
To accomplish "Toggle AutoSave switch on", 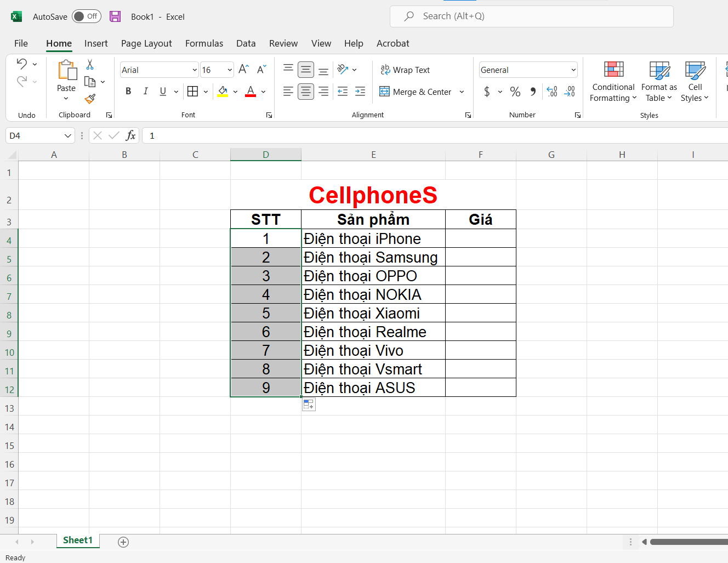I will pyautogui.click(x=87, y=16).
